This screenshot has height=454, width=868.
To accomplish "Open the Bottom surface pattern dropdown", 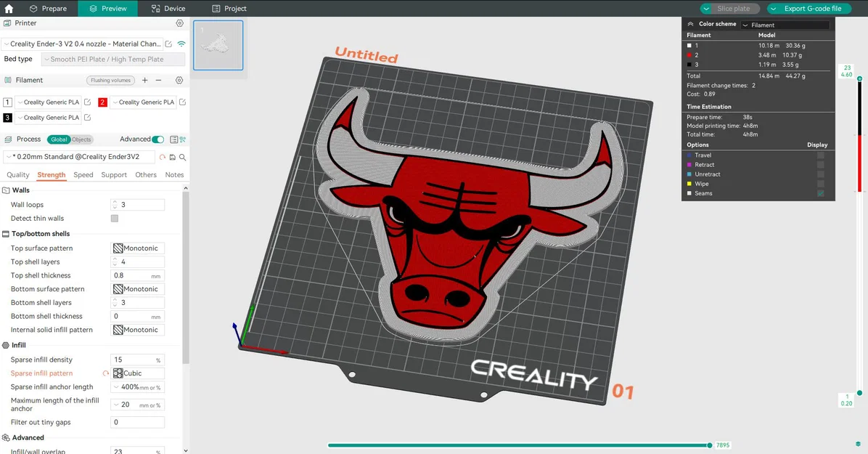I will pyautogui.click(x=138, y=289).
